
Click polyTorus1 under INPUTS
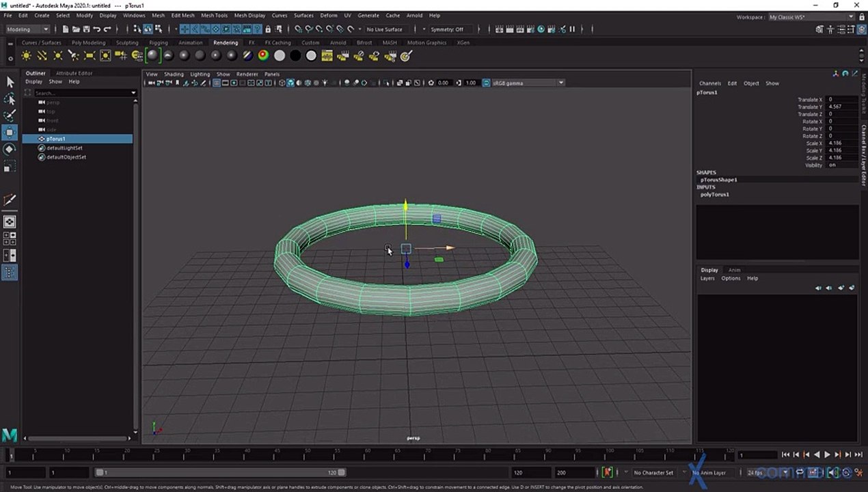[x=714, y=194]
